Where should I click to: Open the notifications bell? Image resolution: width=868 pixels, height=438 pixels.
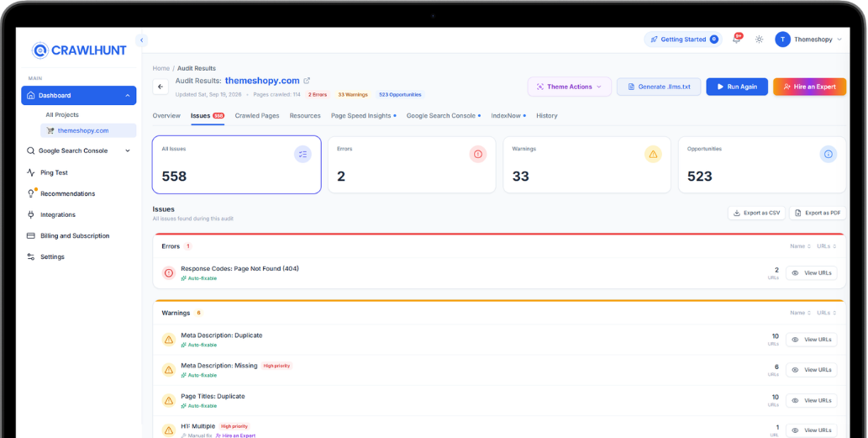[736, 40]
